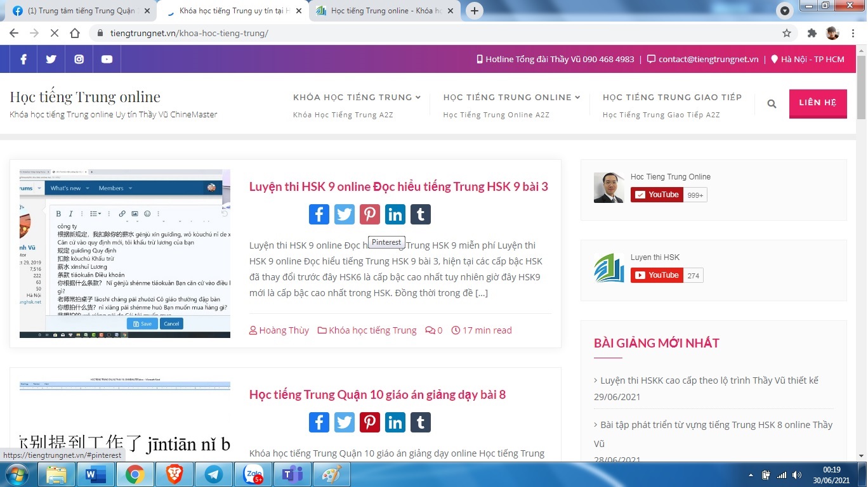868x487 pixels.
Task: Open Brave browser from the taskbar
Action: point(173,474)
